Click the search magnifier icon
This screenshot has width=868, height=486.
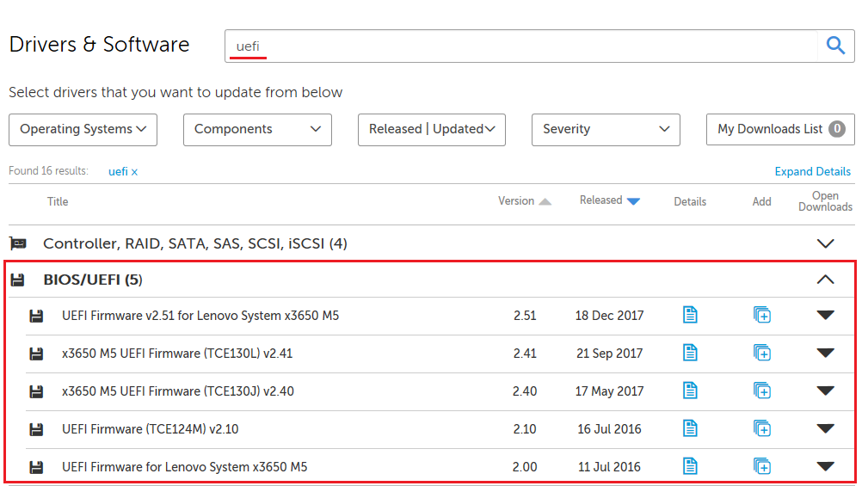[834, 46]
